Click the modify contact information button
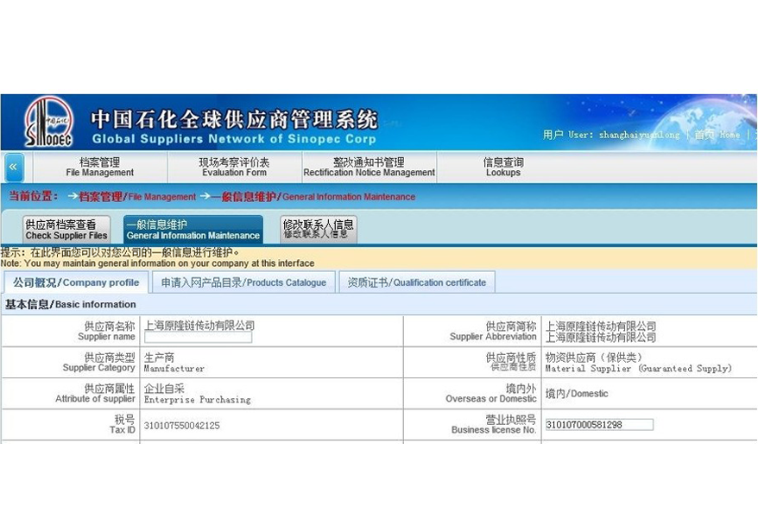 [318, 229]
